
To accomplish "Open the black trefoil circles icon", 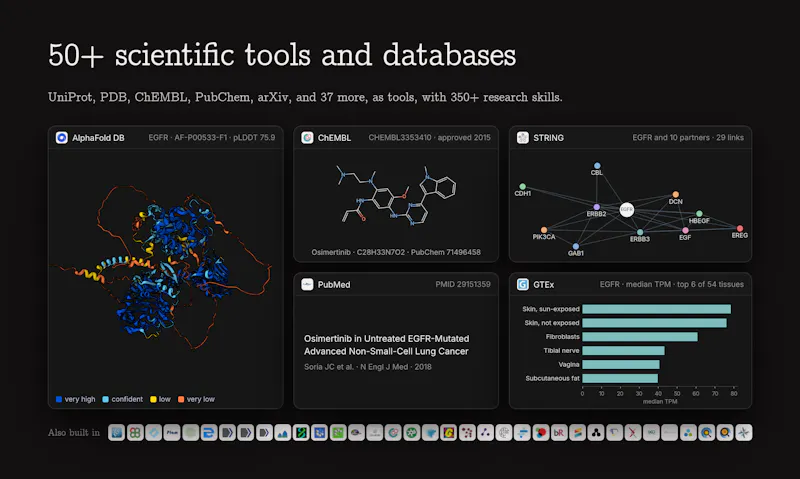I will pyautogui.click(x=596, y=433).
